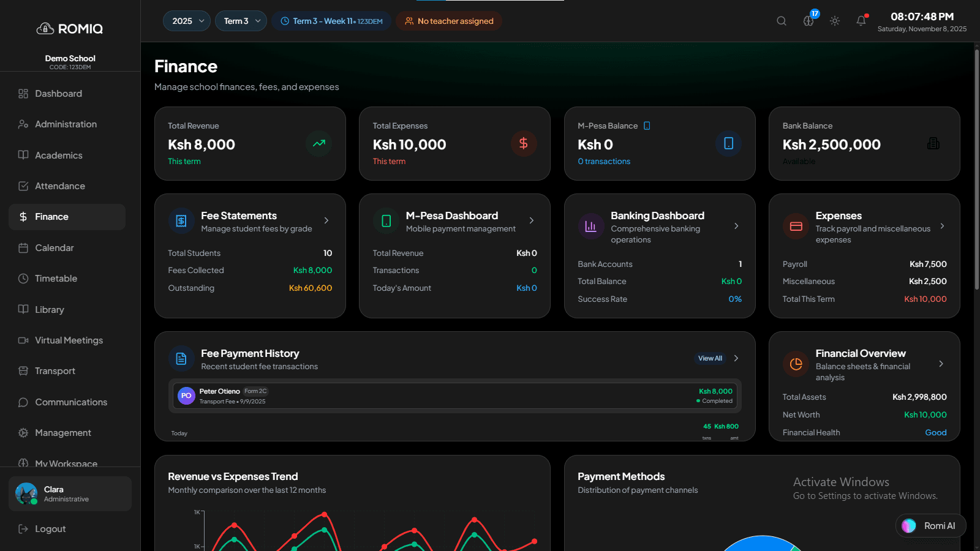Click View All in Fee Payment History
This screenshot has width=980, height=551.
[x=710, y=358]
